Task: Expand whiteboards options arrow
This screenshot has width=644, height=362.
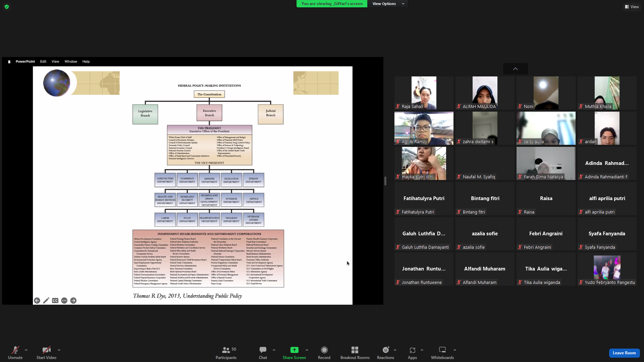Action: coord(455,350)
